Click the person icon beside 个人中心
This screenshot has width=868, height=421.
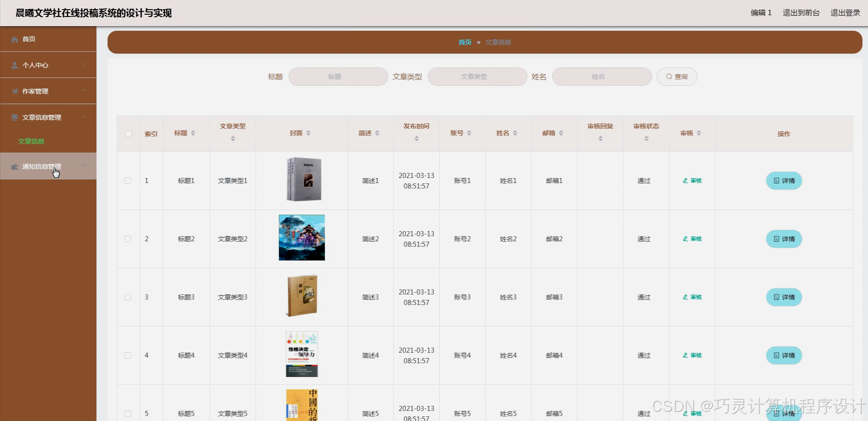tap(15, 66)
